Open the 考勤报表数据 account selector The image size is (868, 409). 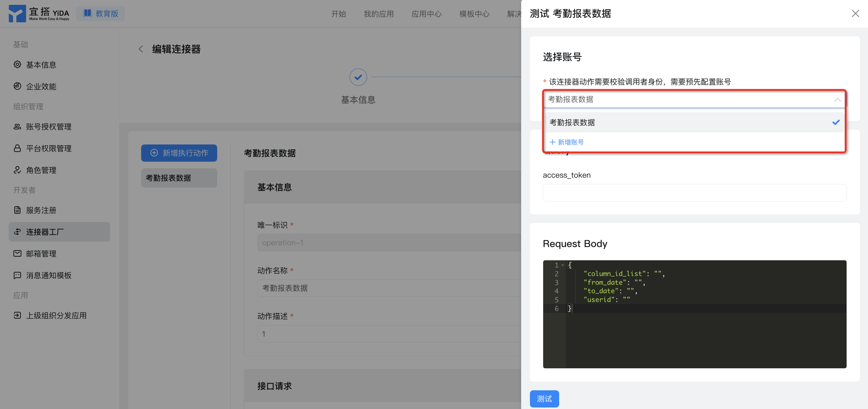(x=695, y=100)
